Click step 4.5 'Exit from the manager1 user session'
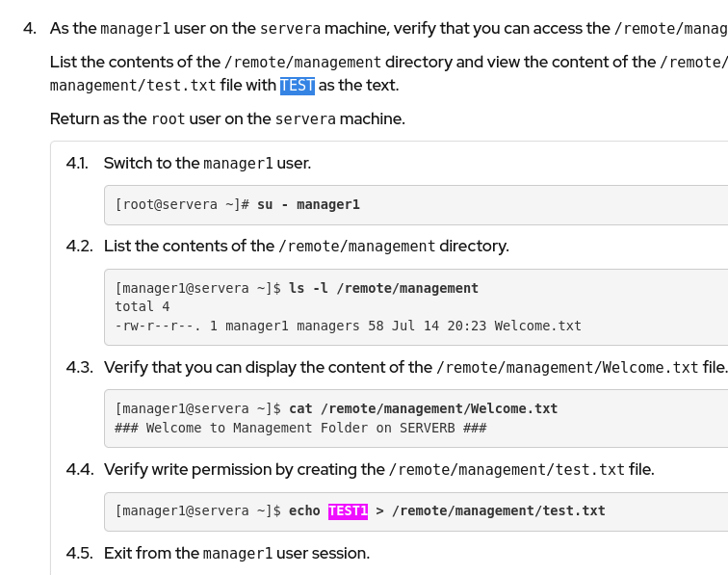The width and height of the screenshot is (728, 575). coord(236,553)
